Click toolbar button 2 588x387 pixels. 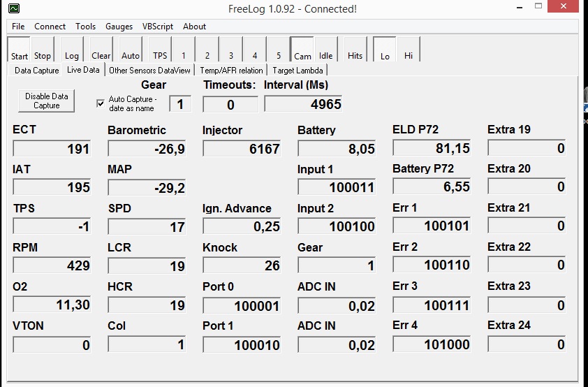tap(207, 49)
